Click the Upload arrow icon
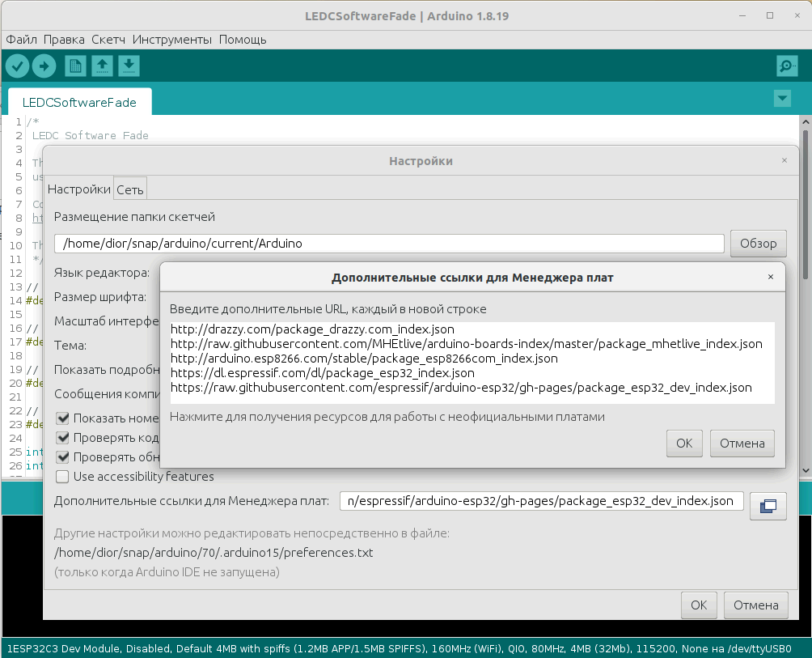 [44, 66]
